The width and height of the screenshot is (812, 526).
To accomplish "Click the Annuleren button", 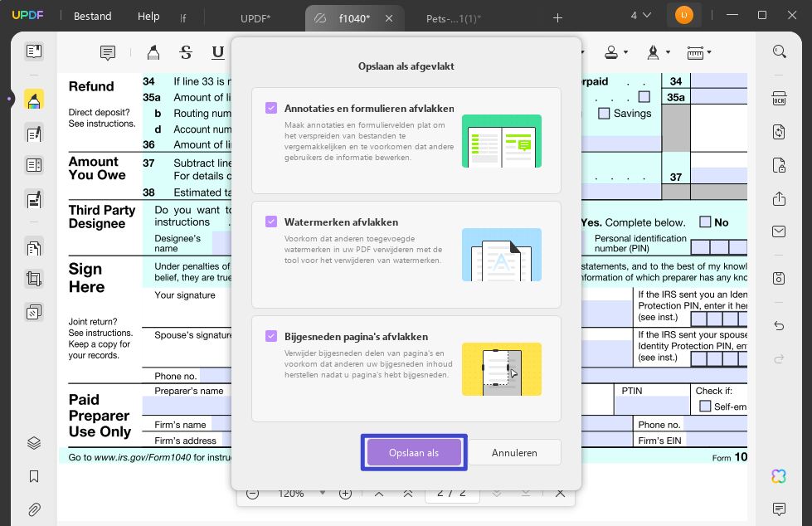I will [x=514, y=452].
